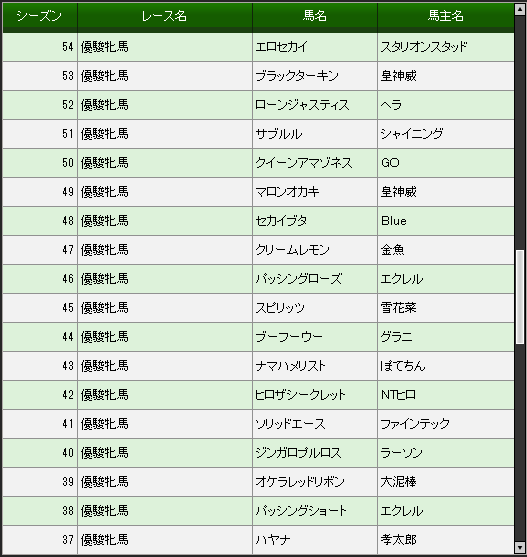Click owner name ファインテック
Screen dimensions: 527x557
point(415,424)
